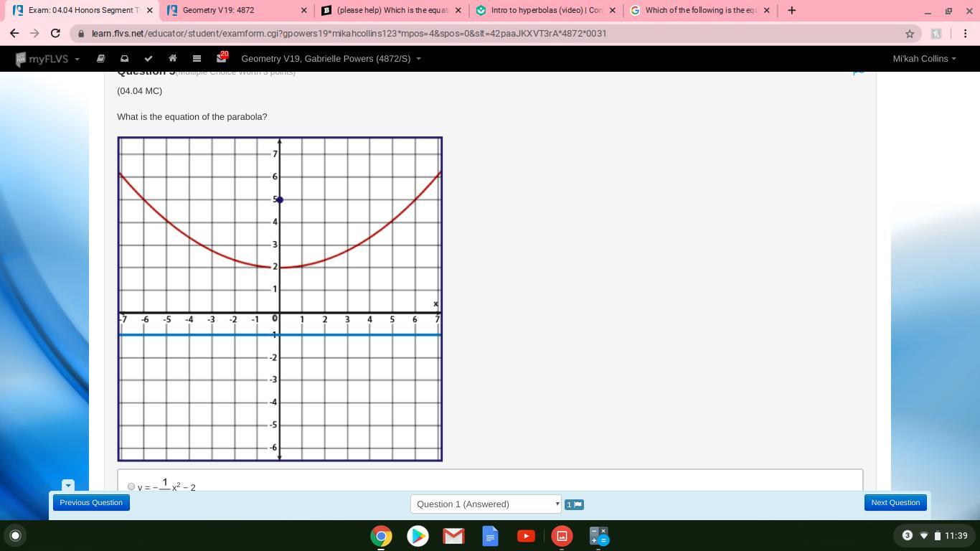Close the Geometry V19: 4872 tab
Viewport: 980px width, 551px height.
pyautogui.click(x=303, y=11)
